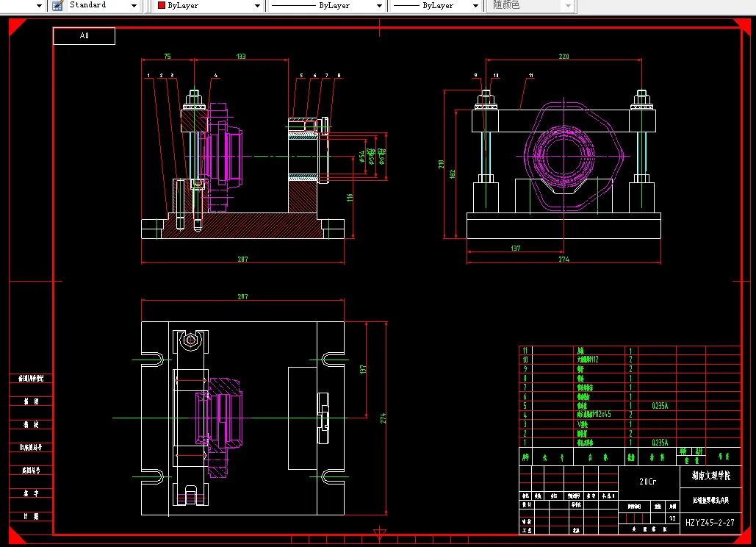
Task: Select balloon number 8 above the front view
Action: point(339,76)
